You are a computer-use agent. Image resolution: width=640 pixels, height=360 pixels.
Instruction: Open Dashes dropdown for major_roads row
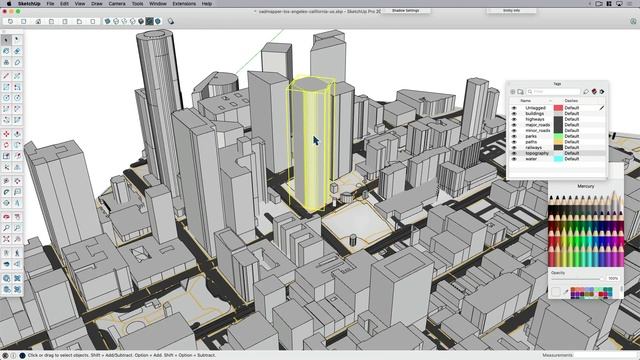point(572,125)
